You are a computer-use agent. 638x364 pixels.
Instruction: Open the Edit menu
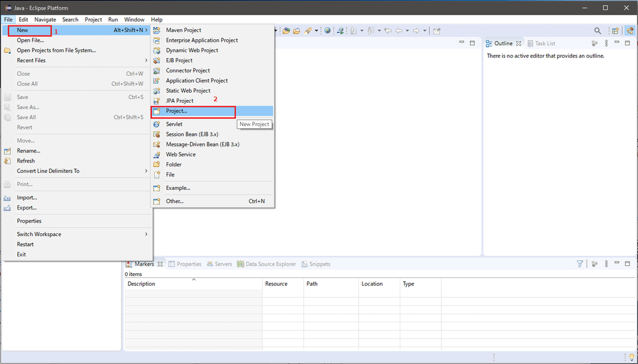click(x=23, y=20)
